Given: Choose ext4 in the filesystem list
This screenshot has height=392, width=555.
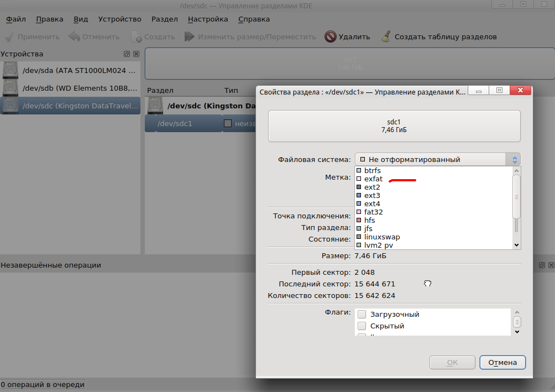Looking at the screenshot, I should (433, 203).
